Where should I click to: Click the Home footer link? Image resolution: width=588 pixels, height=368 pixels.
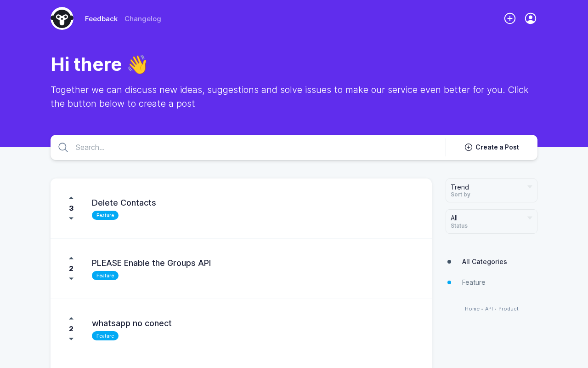472,309
